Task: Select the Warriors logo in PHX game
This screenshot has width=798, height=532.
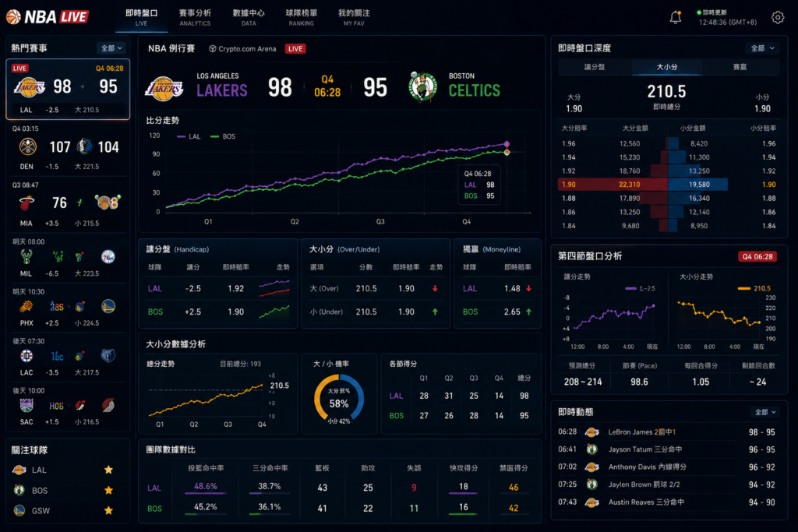Action: coord(108,305)
